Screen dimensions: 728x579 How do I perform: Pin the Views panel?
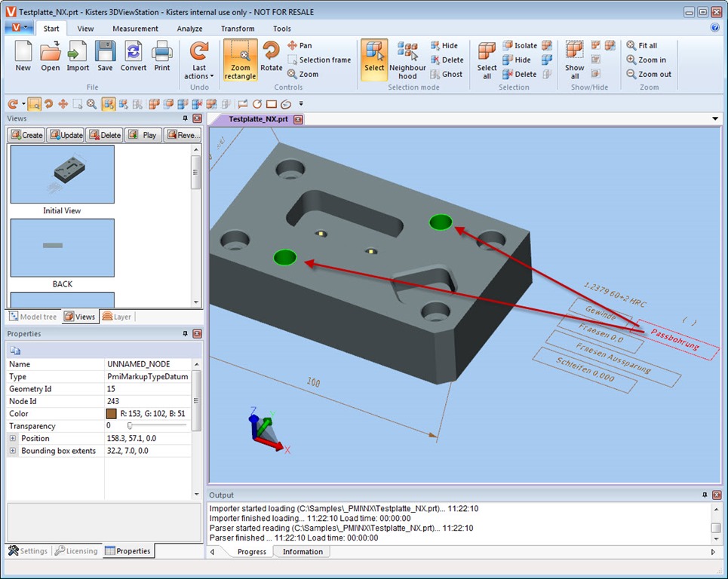coord(185,119)
